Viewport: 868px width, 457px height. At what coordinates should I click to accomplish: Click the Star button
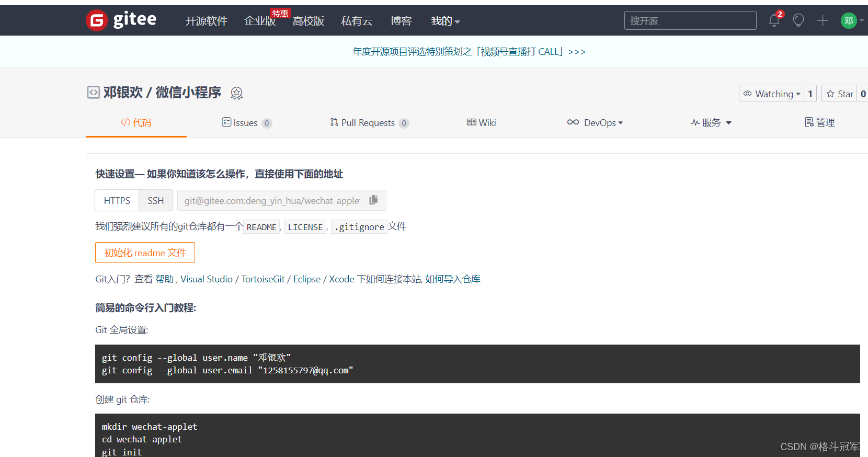pos(840,94)
